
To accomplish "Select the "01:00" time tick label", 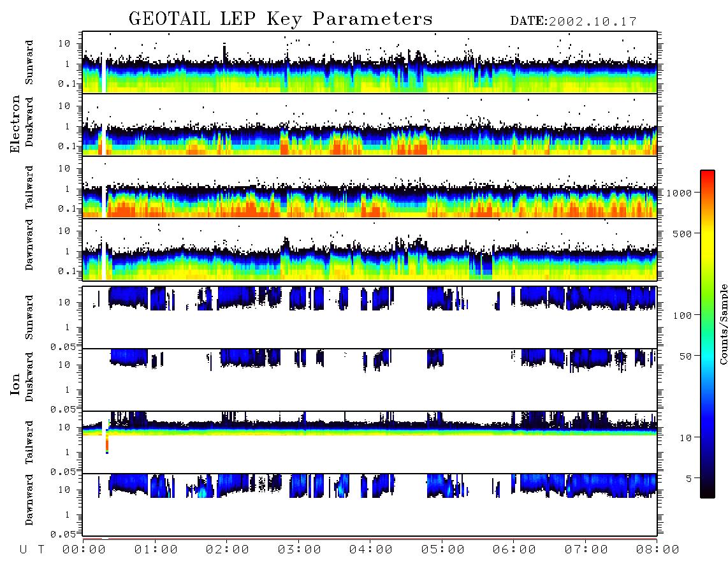I will point(156,550).
